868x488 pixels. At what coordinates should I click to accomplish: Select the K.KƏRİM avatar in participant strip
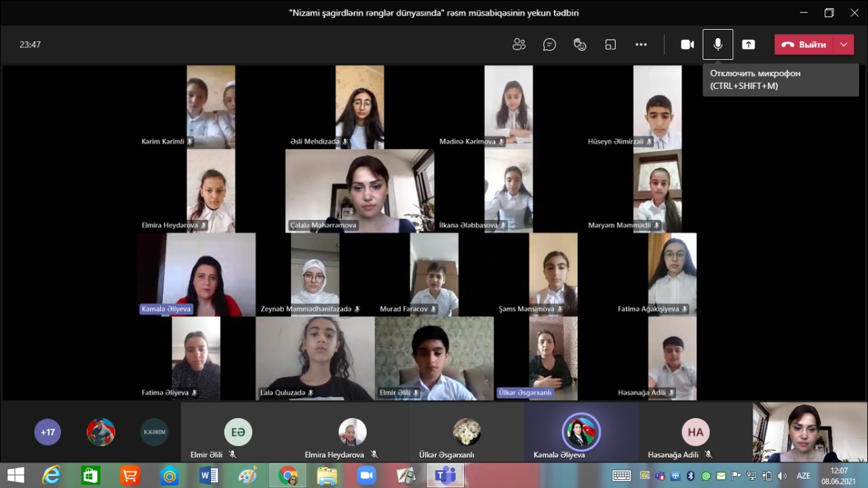click(x=154, y=432)
